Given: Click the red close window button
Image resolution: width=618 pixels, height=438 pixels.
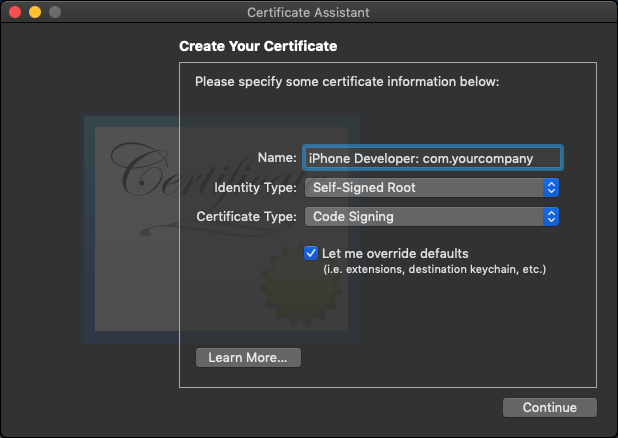Looking at the screenshot, I should click(14, 12).
